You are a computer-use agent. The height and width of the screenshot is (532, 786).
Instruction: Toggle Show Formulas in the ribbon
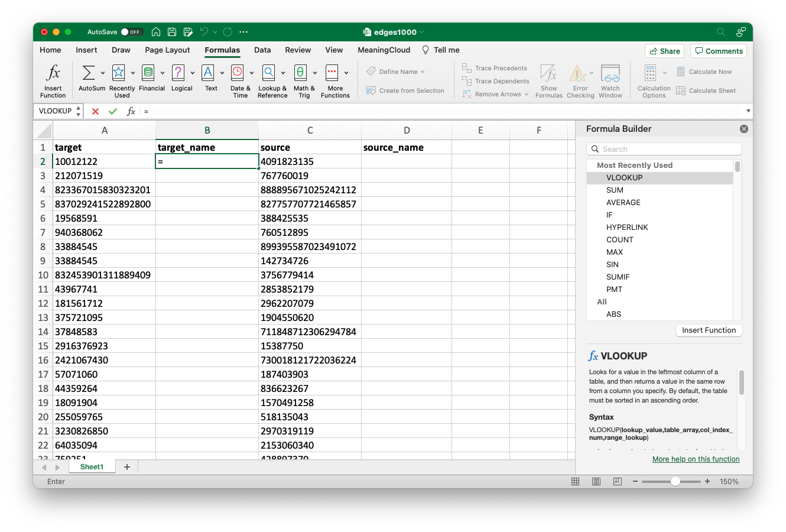click(548, 81)
